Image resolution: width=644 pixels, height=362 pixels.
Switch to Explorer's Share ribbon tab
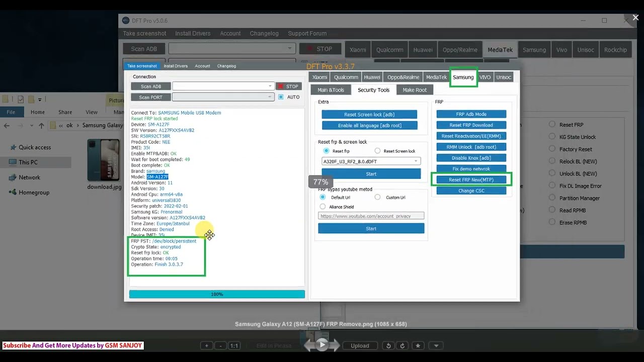click(65, 112)
